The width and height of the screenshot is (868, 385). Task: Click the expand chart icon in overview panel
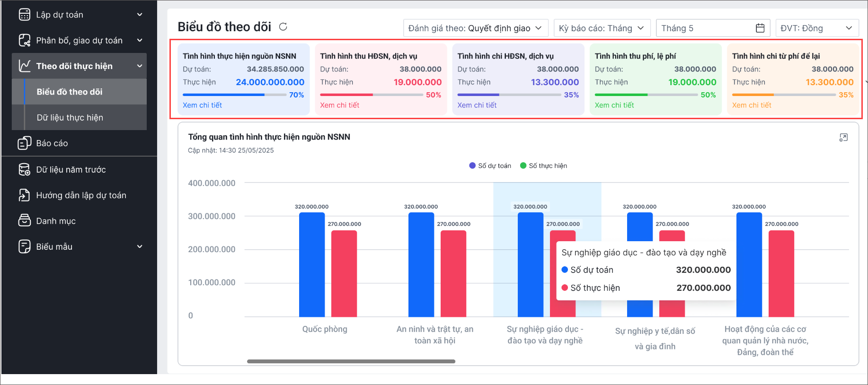click(x=843, y=138)
